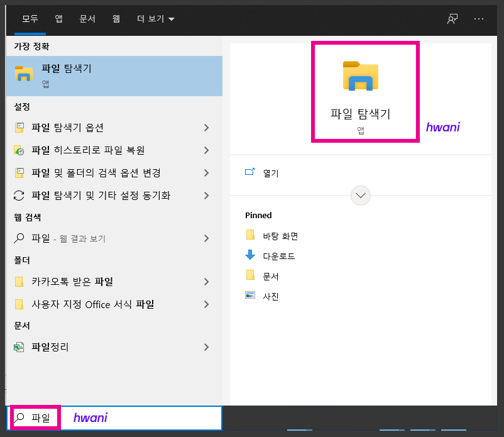Image resolution: width=504 pixels, height=437 pixels.
Task: Click the search input field containing 파일
Action: 114,418
